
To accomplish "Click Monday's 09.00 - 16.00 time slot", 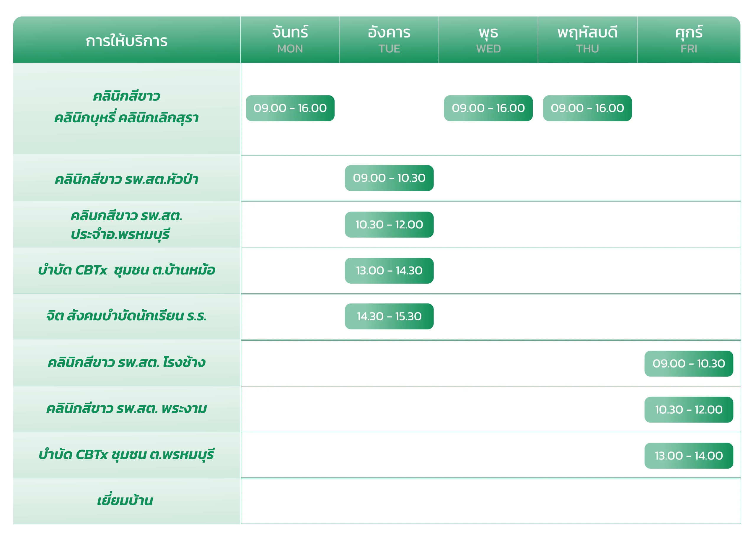I will (x=290, y=108).
